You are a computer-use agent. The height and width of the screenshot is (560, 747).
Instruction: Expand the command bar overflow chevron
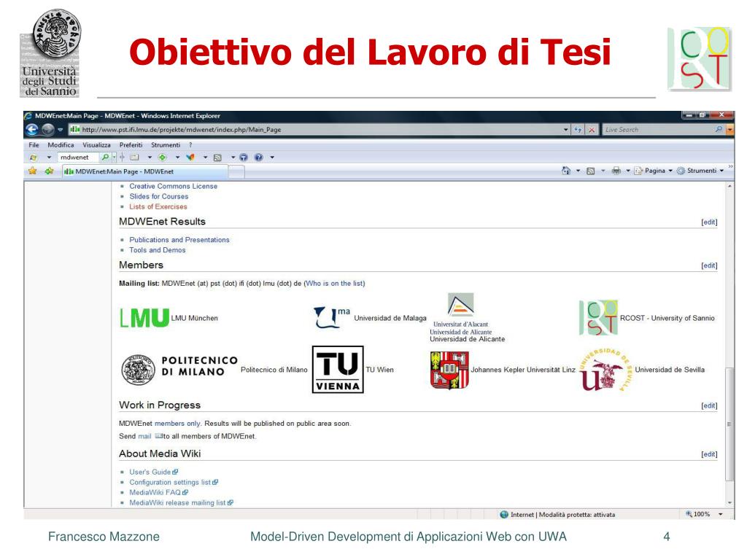click(x=730, y=166)
